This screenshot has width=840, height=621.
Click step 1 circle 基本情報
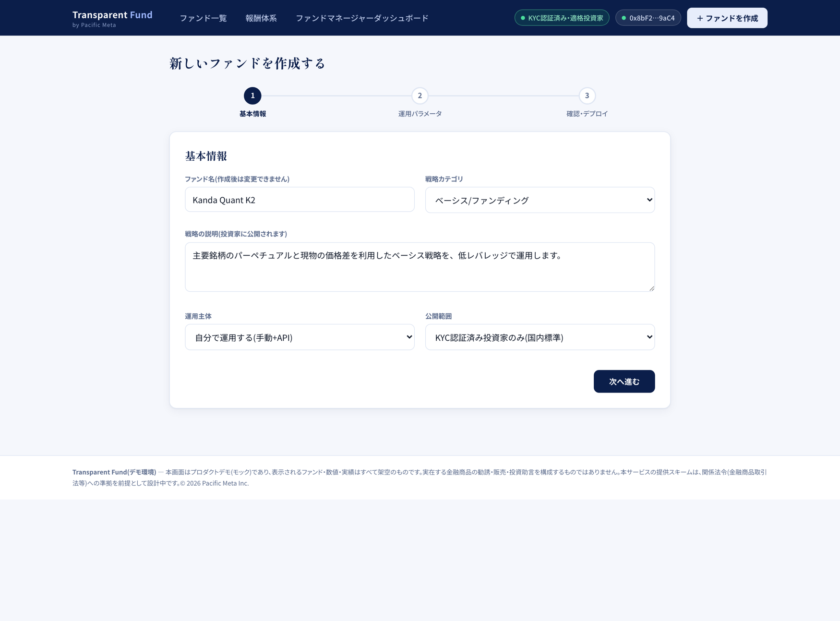(x=252, y=96)
